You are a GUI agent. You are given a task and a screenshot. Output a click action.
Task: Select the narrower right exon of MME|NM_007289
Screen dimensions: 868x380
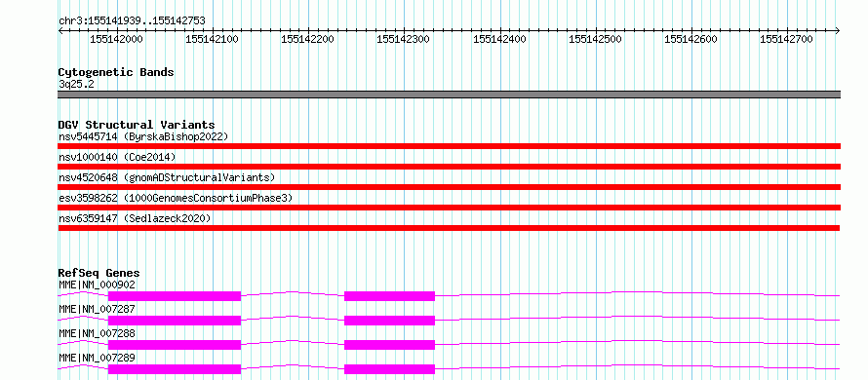[390, 369]
